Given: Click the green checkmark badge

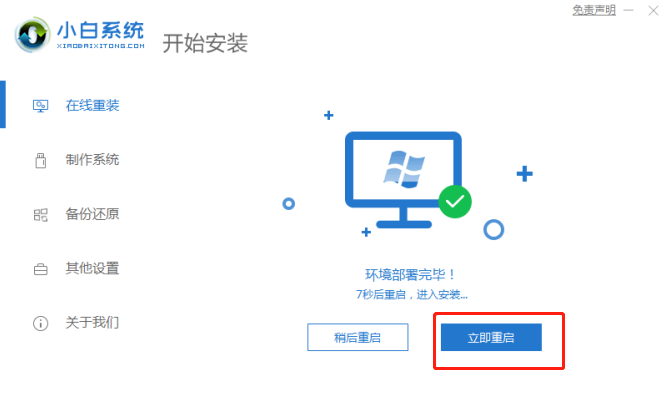Looking at the screenshot, I should (455, 202).
